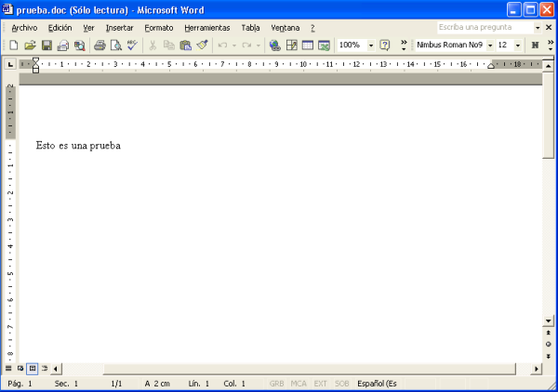
Task: Click the vertical scrollbar down arrow
Action: pos(549,320)
